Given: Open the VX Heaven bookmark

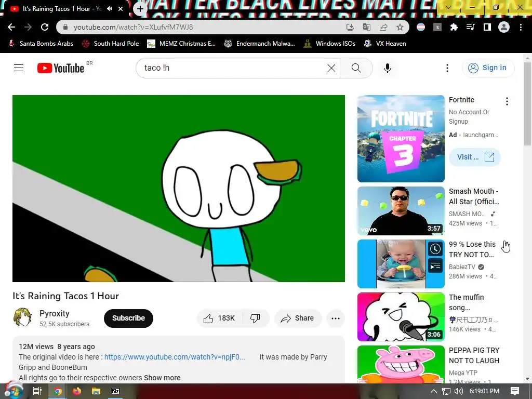Looking at the screenshot, I should coord(385,44).
